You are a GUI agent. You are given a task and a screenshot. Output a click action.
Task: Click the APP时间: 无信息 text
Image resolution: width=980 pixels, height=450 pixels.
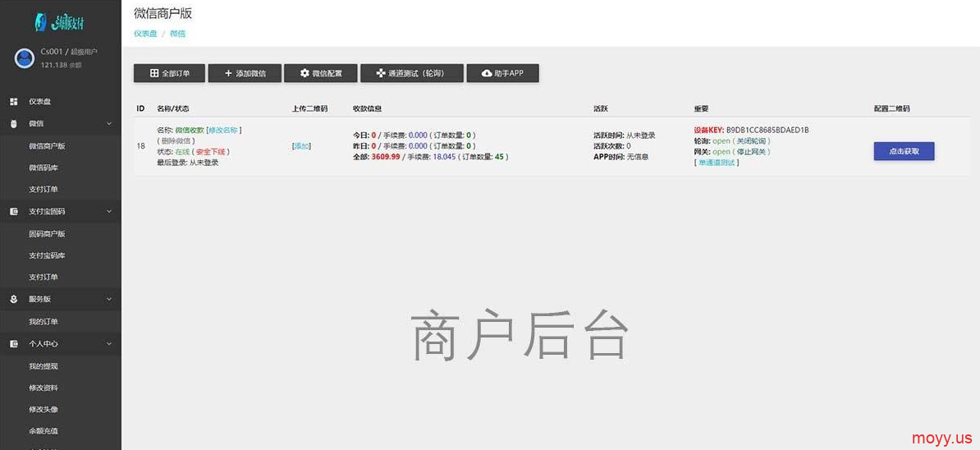[x=621, y=157]
